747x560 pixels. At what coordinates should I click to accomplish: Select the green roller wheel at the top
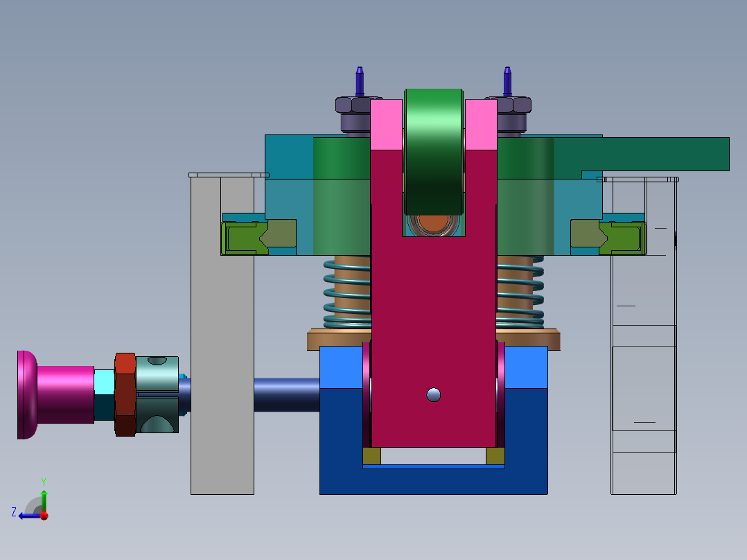[x=434, y=152]
